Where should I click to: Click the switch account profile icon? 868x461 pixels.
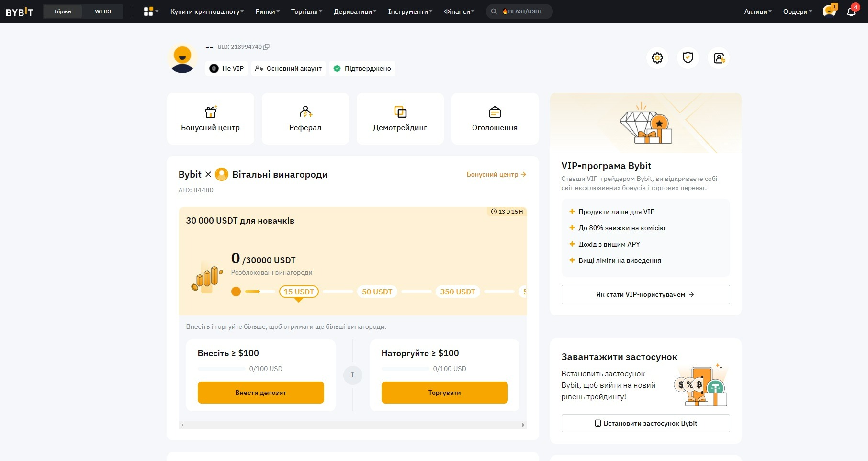[719, 58]
